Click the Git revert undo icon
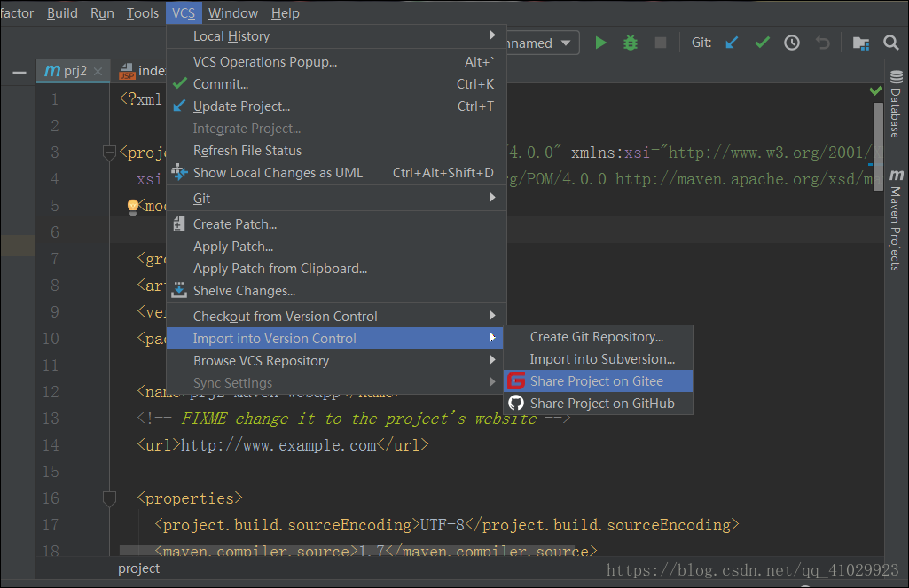 pos(823,43)
